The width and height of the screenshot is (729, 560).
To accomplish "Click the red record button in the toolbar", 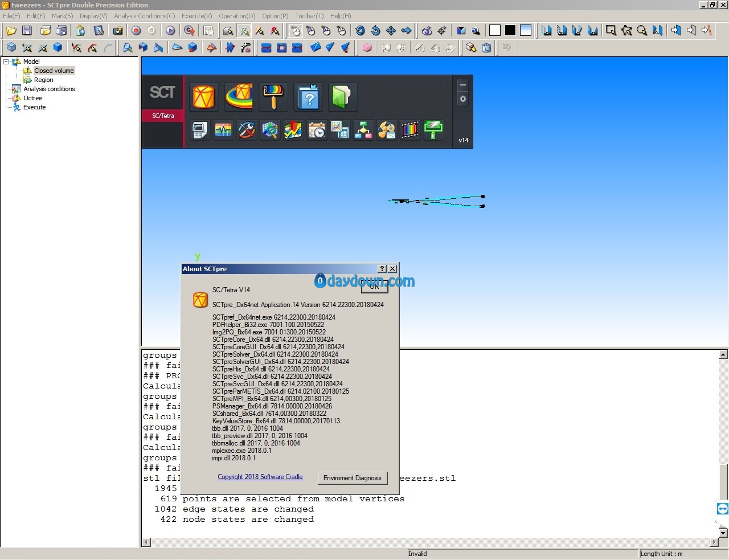I will pos(136,31).
